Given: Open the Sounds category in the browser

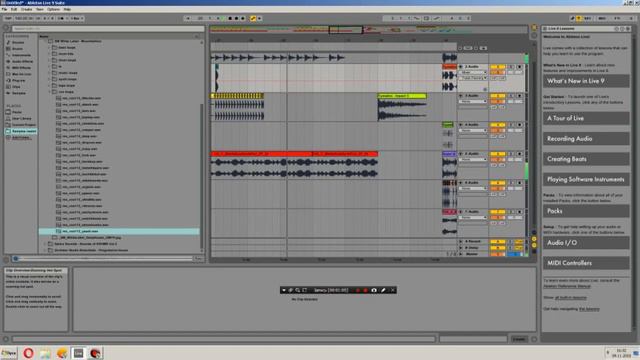Looking at the screenshot, I should [18, 42].
